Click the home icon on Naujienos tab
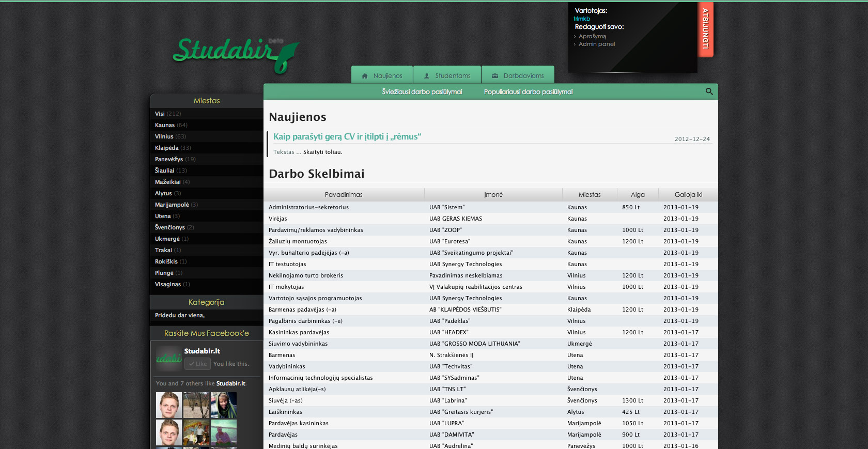 tap(365, 76)
